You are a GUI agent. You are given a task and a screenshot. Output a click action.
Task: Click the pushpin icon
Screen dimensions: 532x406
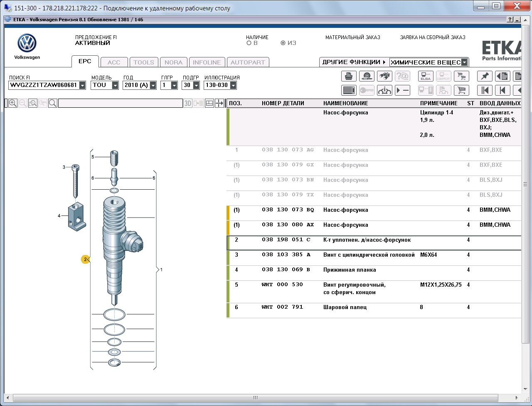pyautogui.click(x=485, y=76)
